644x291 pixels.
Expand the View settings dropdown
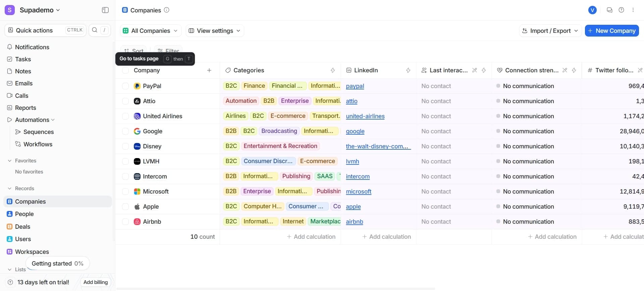pos(215,31)
